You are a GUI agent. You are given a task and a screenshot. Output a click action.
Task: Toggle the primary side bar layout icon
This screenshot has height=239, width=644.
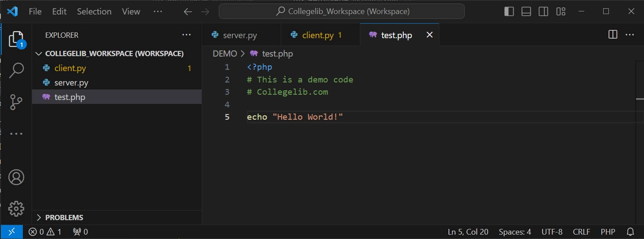pyautogui.click(x=509, y=11)
